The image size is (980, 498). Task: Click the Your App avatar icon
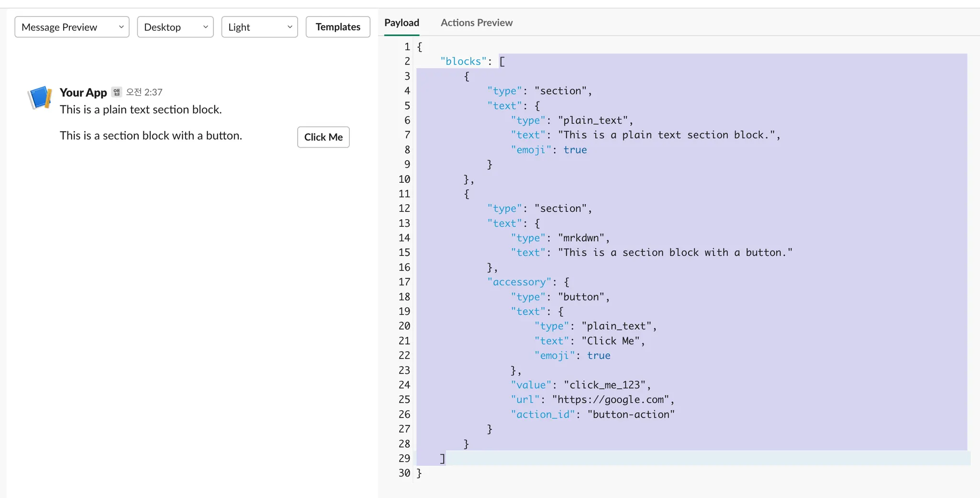pos(40,98)
